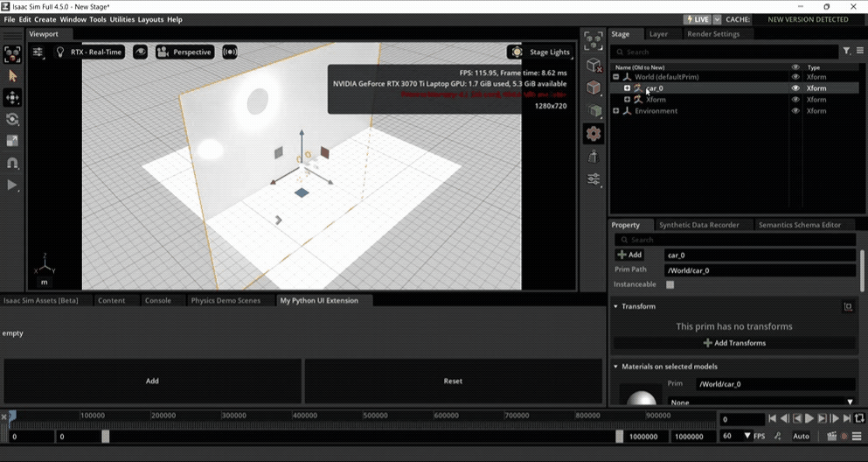Image resolution: width=868 pixels, height=462 pixels.
Task: Open viewport Perspective camera menu
Action: tap(185, 52)
